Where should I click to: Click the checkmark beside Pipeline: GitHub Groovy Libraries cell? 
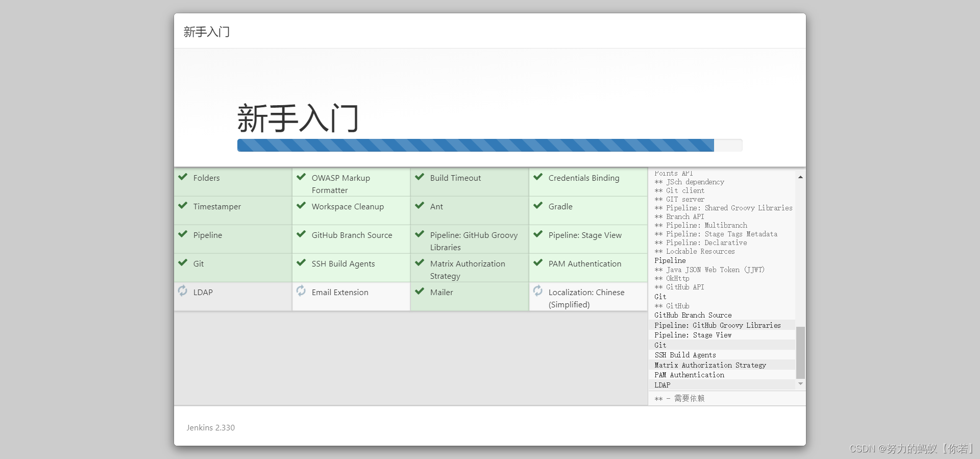click(x=420, y=234)
